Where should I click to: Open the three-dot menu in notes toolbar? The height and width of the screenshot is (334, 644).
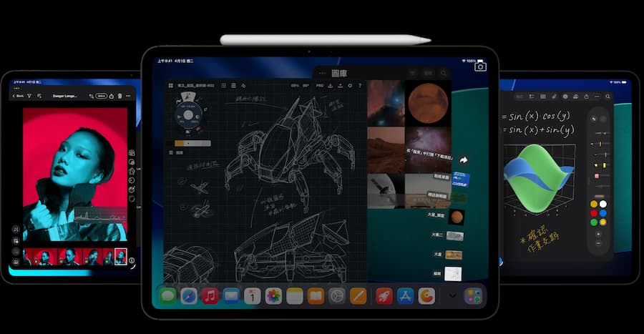[597, 97]
